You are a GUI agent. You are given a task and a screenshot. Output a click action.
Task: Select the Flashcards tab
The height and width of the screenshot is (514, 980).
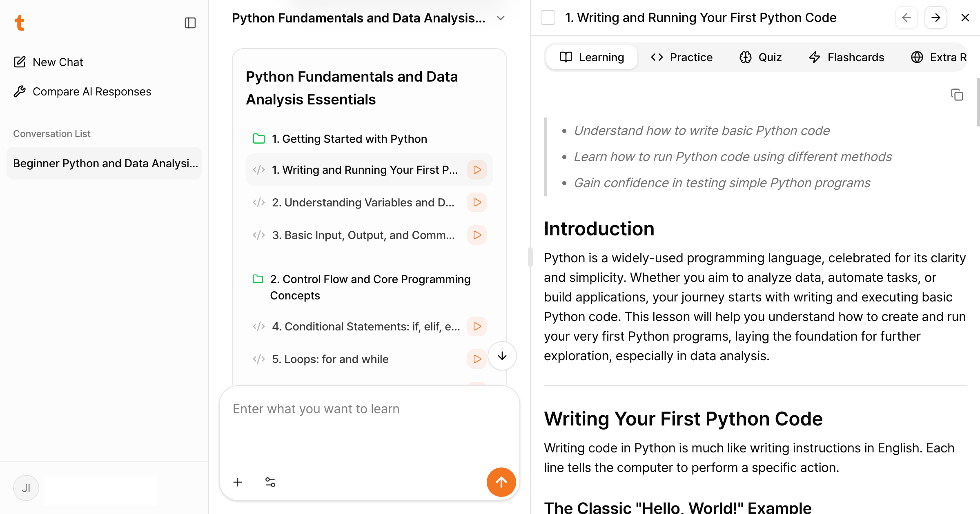coord(846,57)
